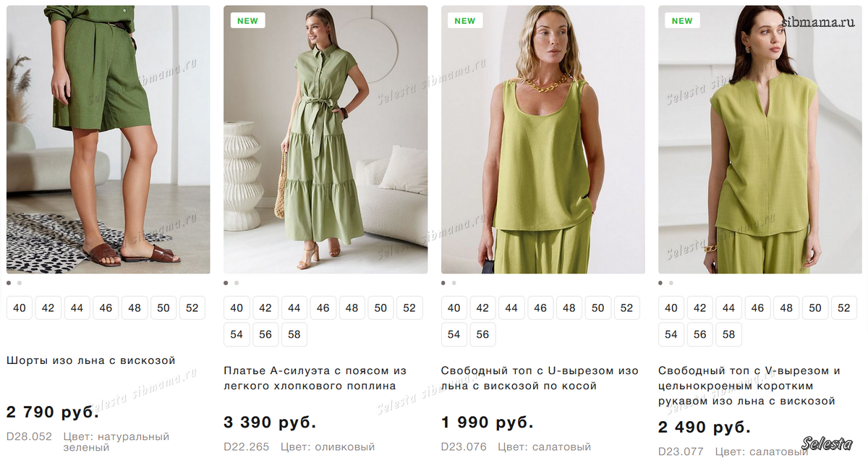Open the 'Свободный топ с V-вырезом' product link
This screenshot has height=466, width=868.
[749, 386]
